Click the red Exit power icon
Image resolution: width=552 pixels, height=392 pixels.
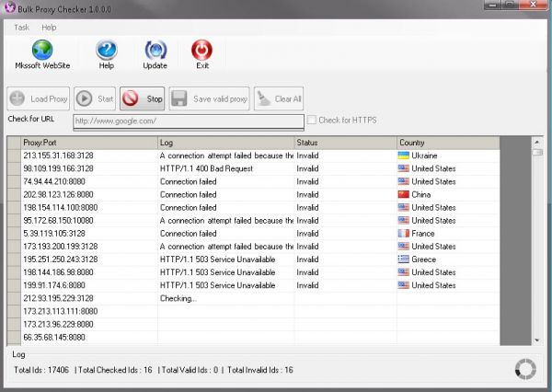point(201,52)
